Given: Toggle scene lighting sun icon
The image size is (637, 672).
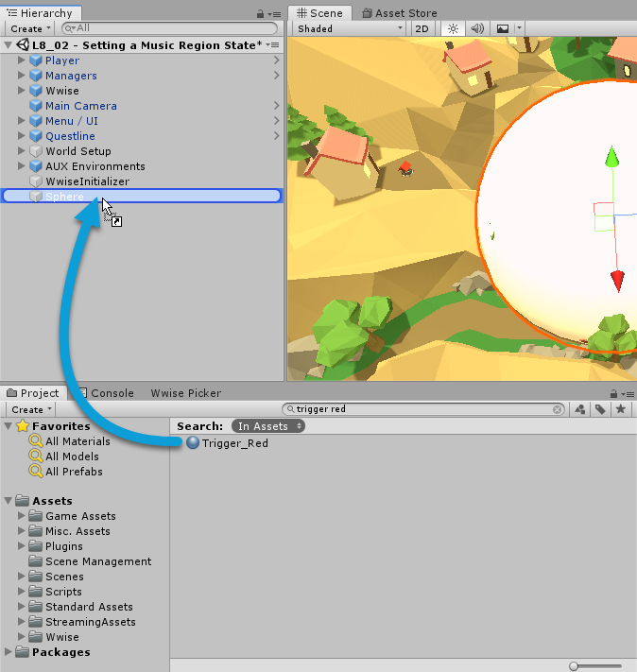Looking at the screenshot, I should [453, 29].
